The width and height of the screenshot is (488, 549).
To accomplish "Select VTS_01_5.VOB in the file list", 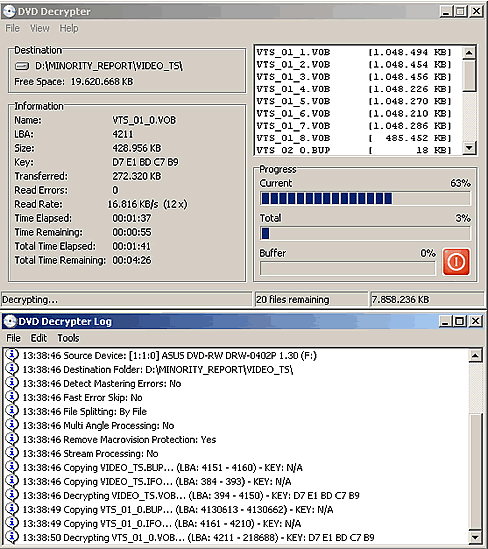I will (354, 102).
